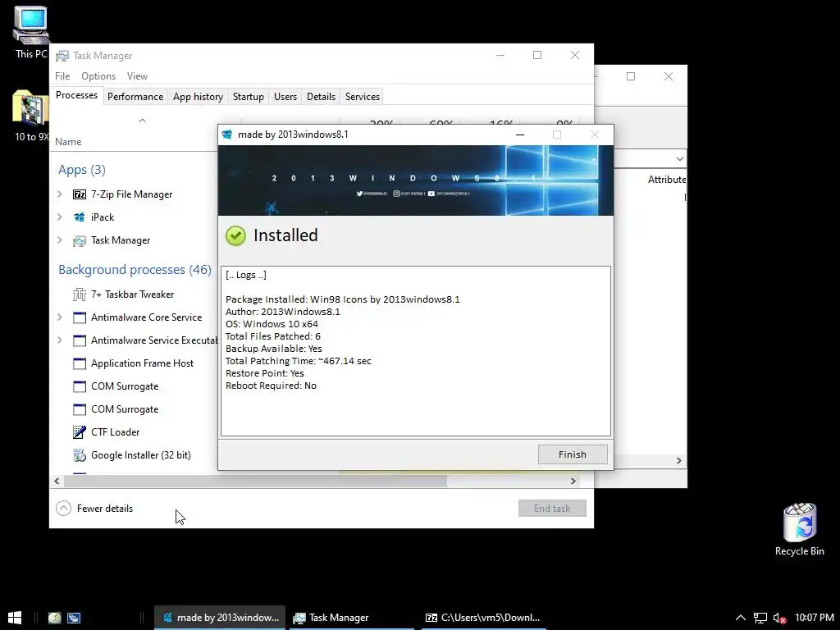This screenshot has height=630, width=840.
Task: Click the iPack process icon
Action: [80, 217]
